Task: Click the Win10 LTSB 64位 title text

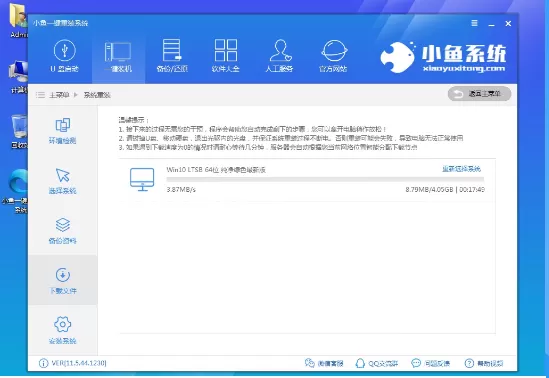Action: click(216, 170)
